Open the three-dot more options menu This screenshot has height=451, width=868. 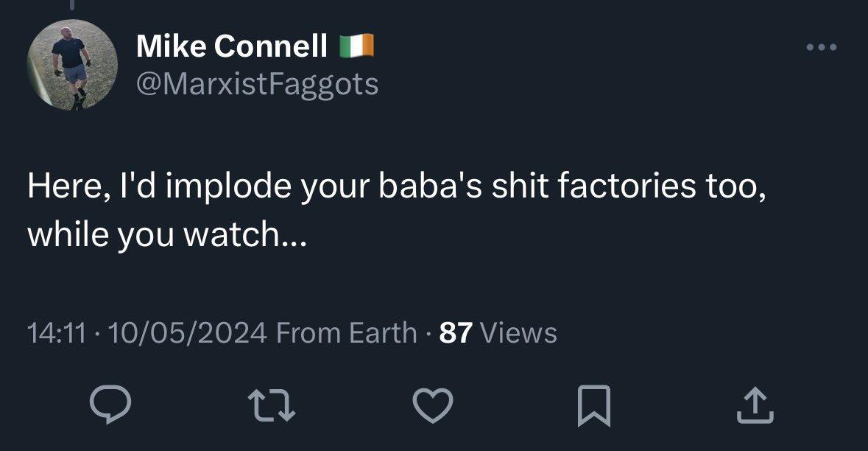point(821,48)
